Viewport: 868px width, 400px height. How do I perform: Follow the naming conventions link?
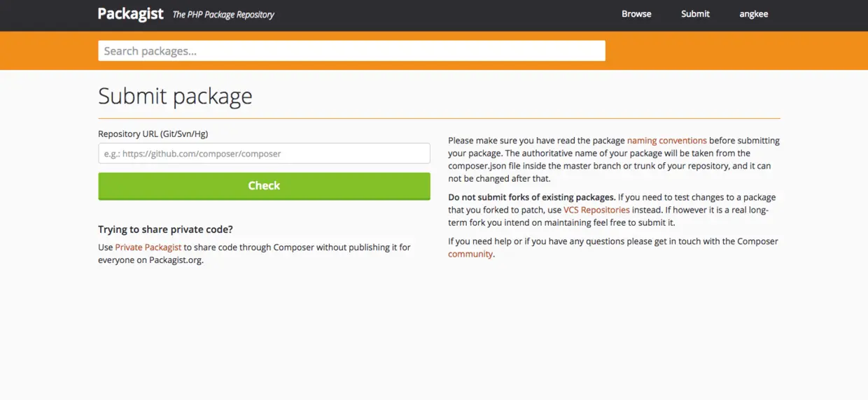(x=666, y=141)
